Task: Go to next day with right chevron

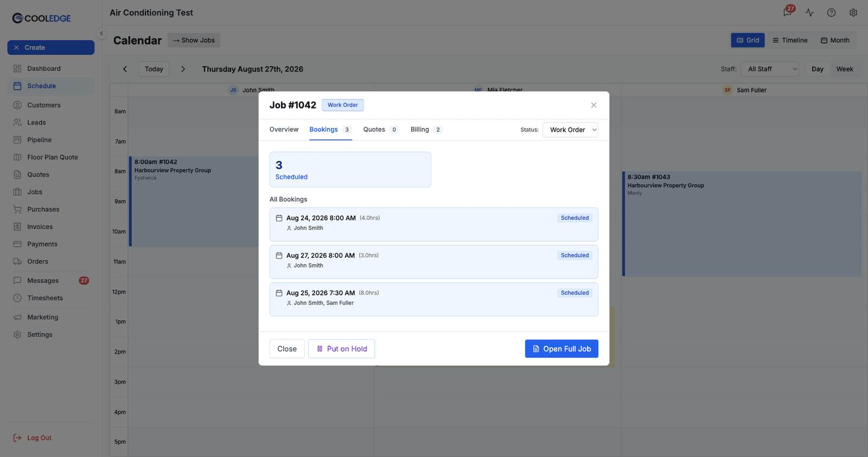Action: coord(183,69)
